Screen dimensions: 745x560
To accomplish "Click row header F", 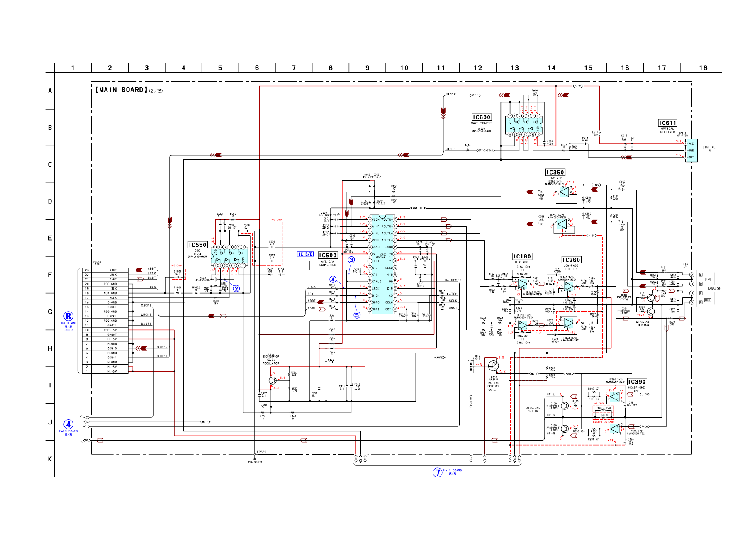I will (50, 275).
